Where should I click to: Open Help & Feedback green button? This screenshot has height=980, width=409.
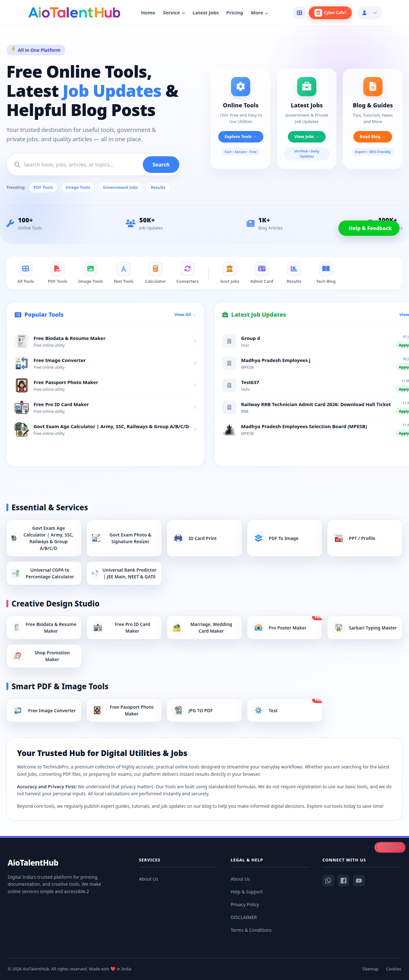(369, 228)
